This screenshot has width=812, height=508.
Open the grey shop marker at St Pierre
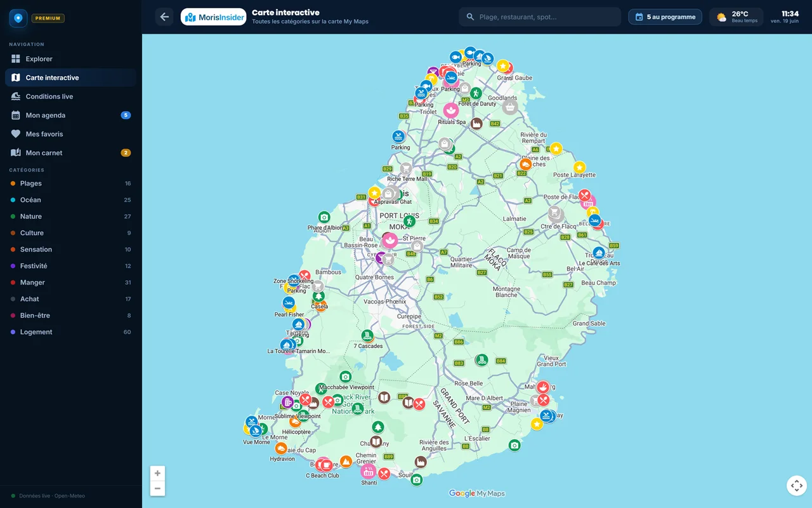tap(417, 246)
